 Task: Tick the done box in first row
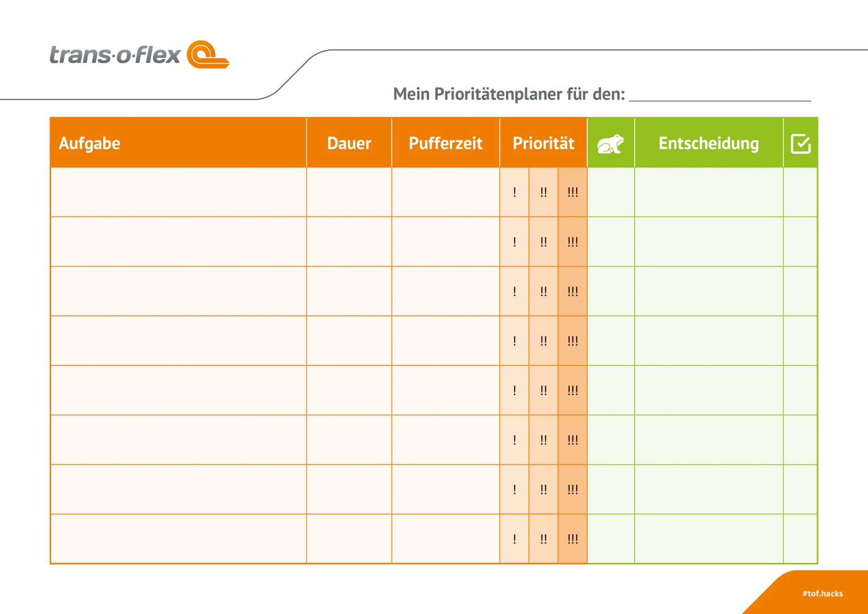coord(800,192)
